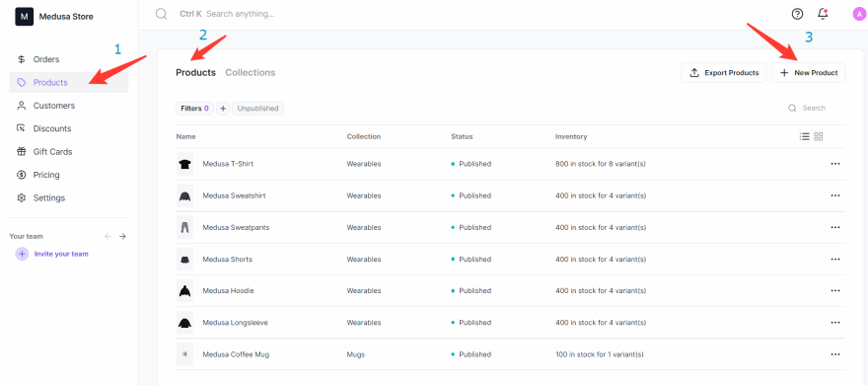The image size is (868, 385).
Task: Open actions menu for Medusa Coffee Mug
Action: coord(835,354)
